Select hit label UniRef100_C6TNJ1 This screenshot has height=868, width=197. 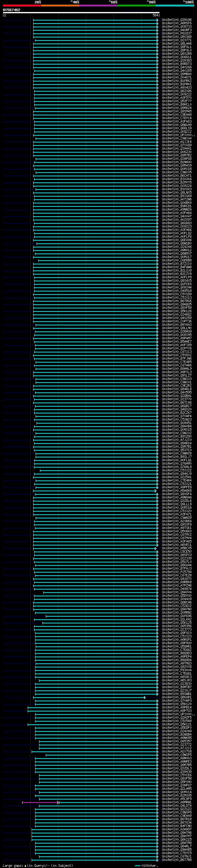(176, 856)
